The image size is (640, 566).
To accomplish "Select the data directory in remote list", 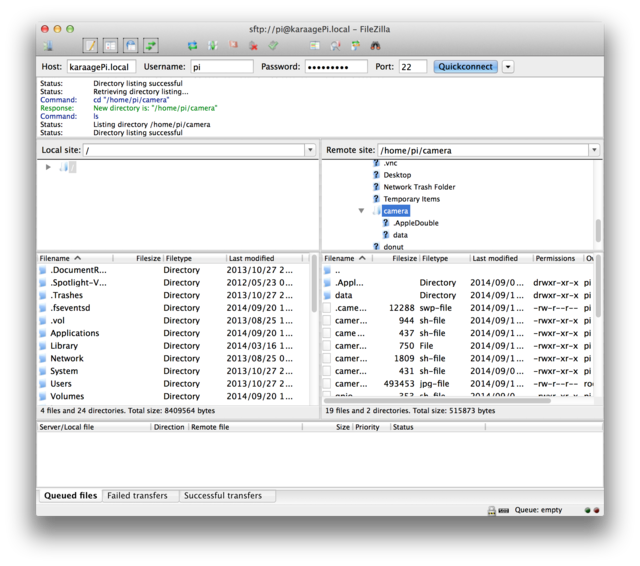I will click(457, 295).
